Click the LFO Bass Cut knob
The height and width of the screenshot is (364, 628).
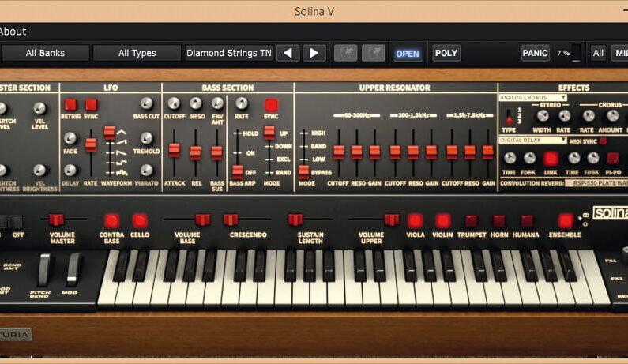coord(147,103)
